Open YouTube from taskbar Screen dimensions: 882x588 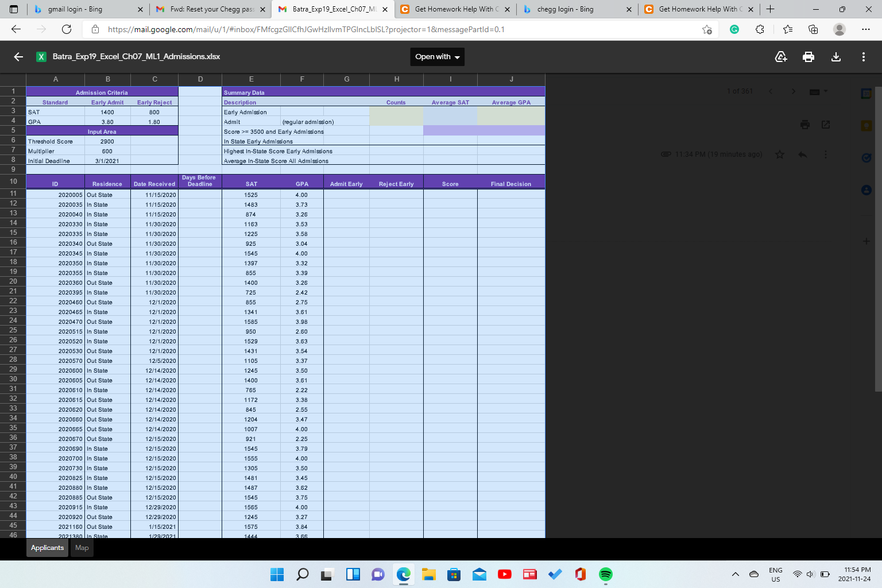pyautogui.click(x=504, y=574)
